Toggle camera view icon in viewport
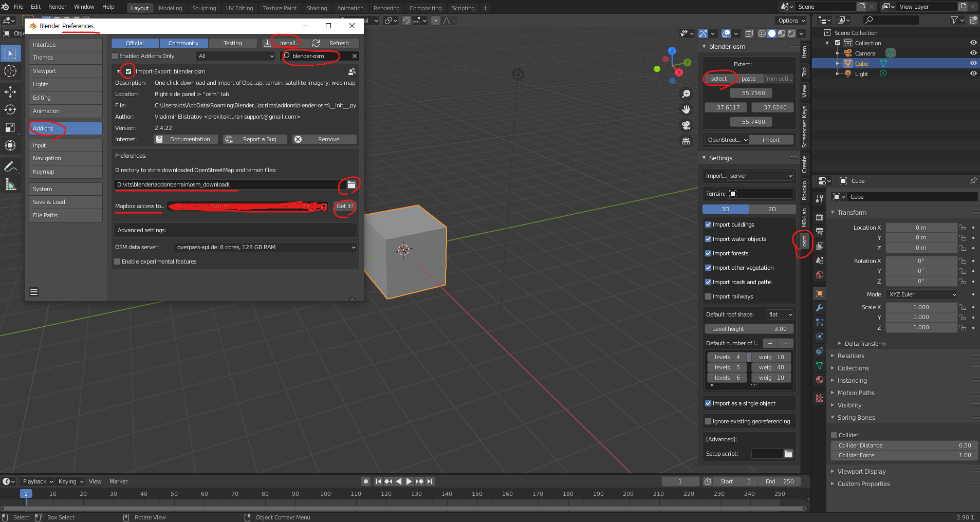 tap(686, 125)
